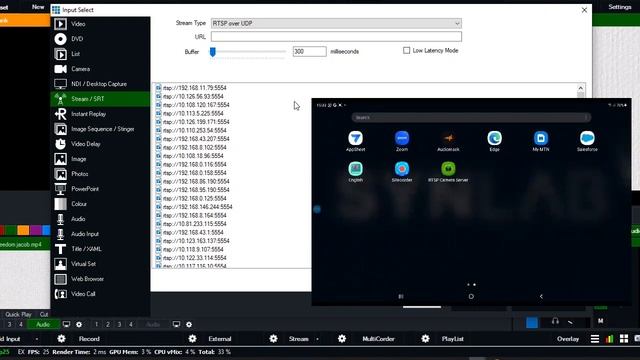The width and height of the screenshot is (640, 360).
Task: Click the headphones monitor icon
Action: [x=555, y=322]
